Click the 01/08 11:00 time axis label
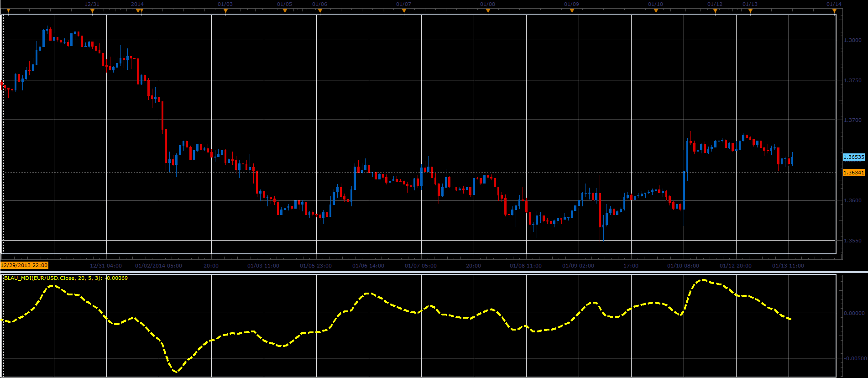868x378 pixels. (x=526, y=266)
